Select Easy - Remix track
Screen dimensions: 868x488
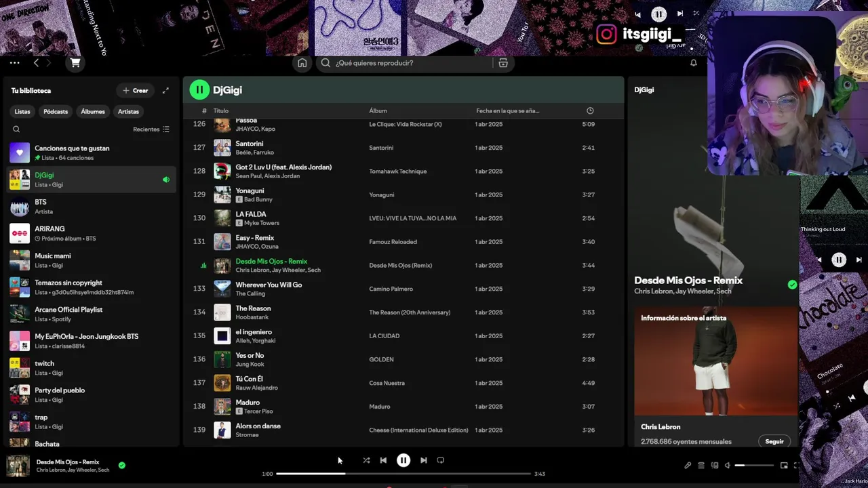pos(403,242)
